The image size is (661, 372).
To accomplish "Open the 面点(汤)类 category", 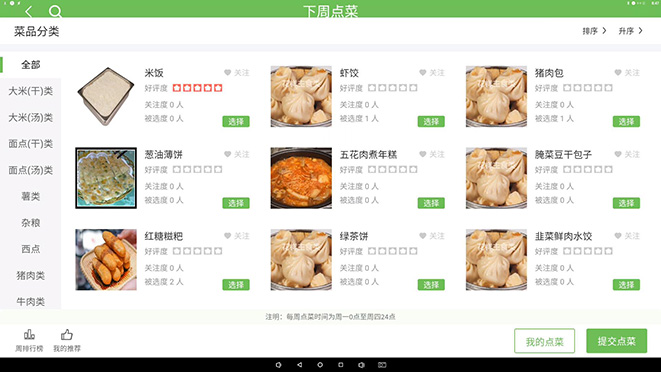I will click(31, 170).
